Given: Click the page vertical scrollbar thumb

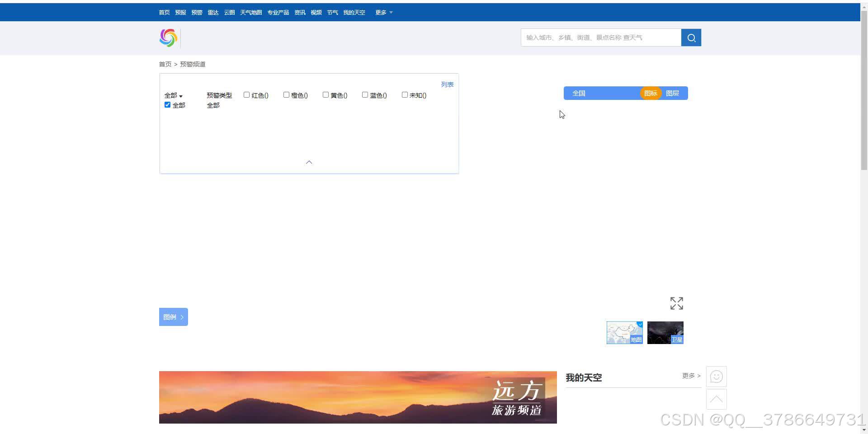Looking at the screenshot, I should point(864,90).
